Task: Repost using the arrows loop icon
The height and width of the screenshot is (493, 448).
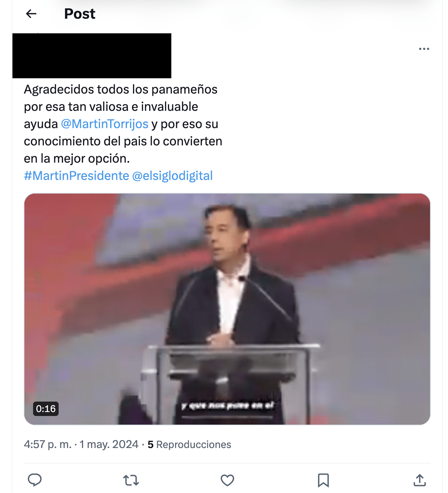Action: [x=131, y=480]
